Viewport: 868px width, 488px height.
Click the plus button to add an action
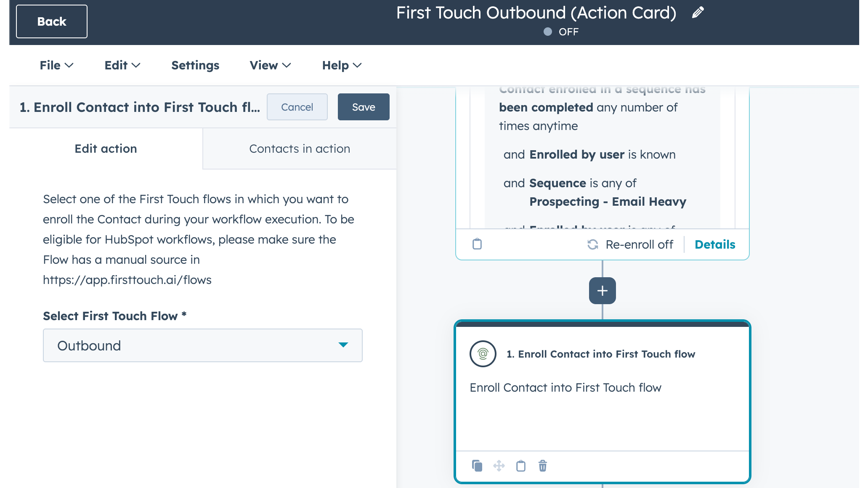point(603,291)
